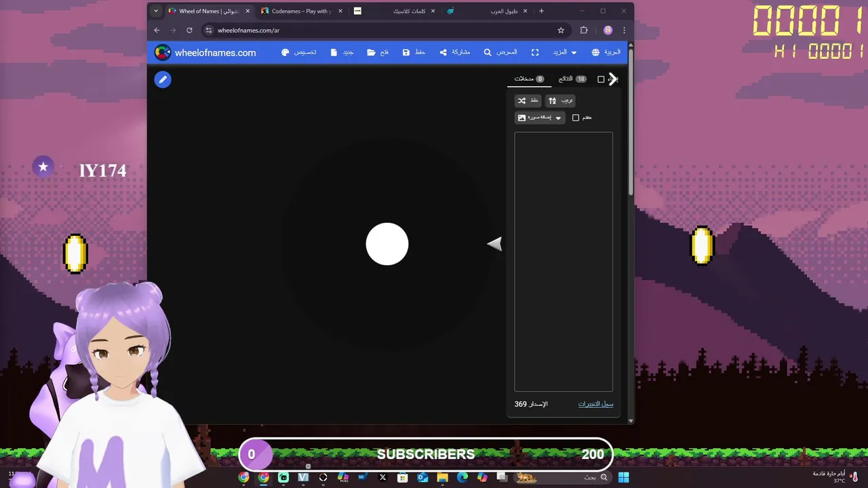Click the taskbar search box بحث
The image size is (868, 488).
pos(562,477)
